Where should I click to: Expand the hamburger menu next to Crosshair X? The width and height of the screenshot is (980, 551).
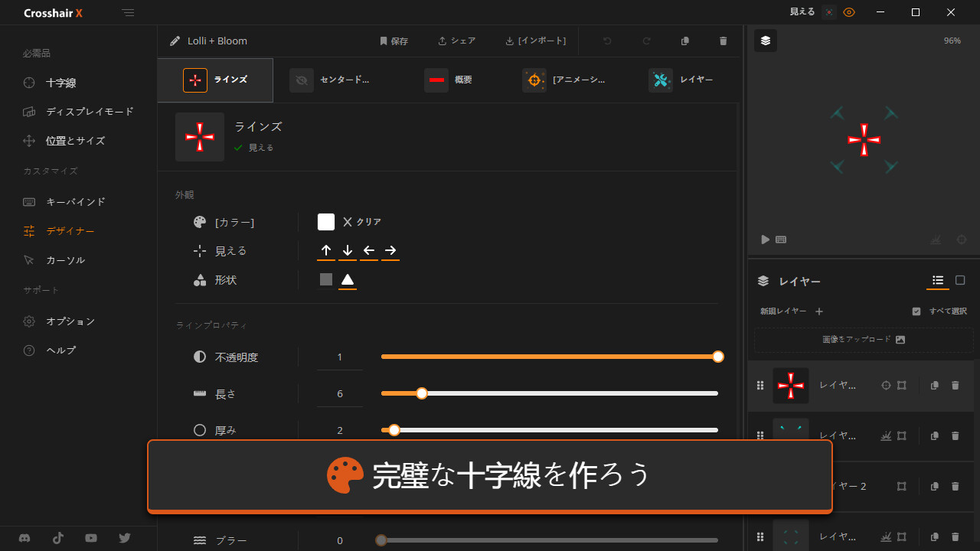click(x=128, y=13)
